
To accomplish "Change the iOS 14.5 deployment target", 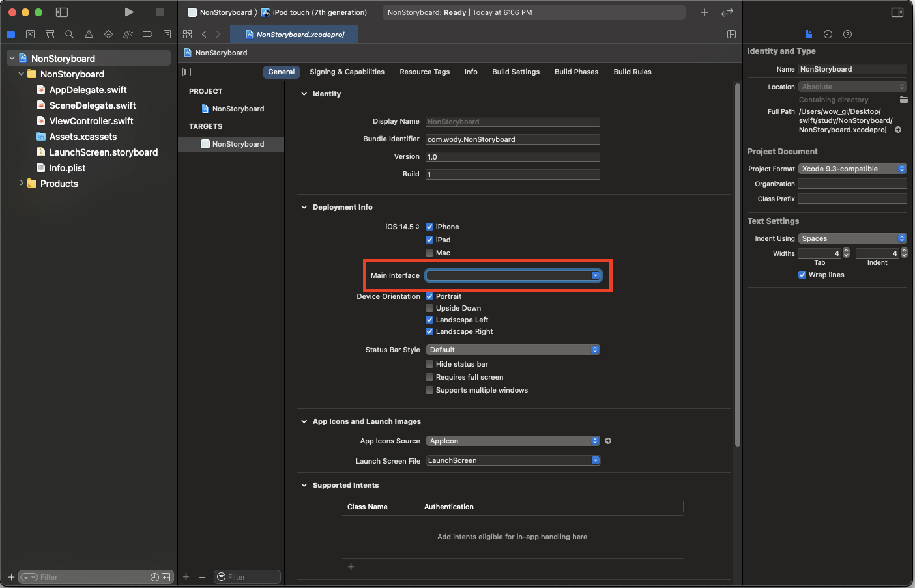I will tap(402, 227).
